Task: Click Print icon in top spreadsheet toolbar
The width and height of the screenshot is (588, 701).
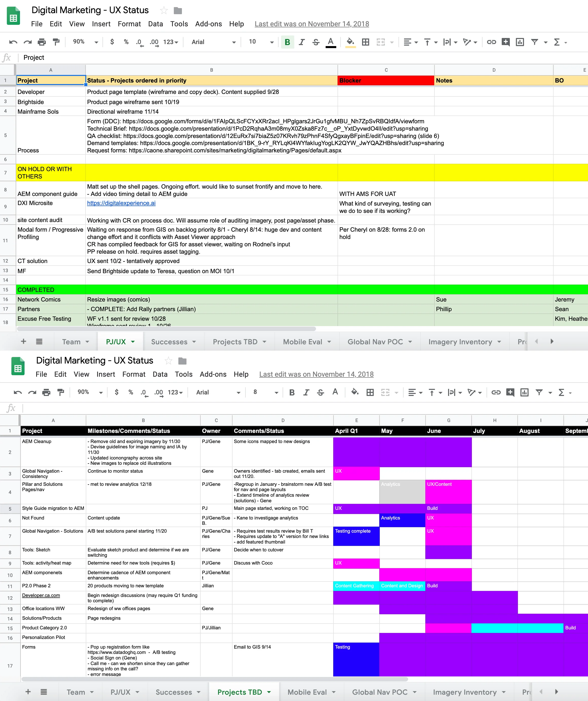Action: 42,42
